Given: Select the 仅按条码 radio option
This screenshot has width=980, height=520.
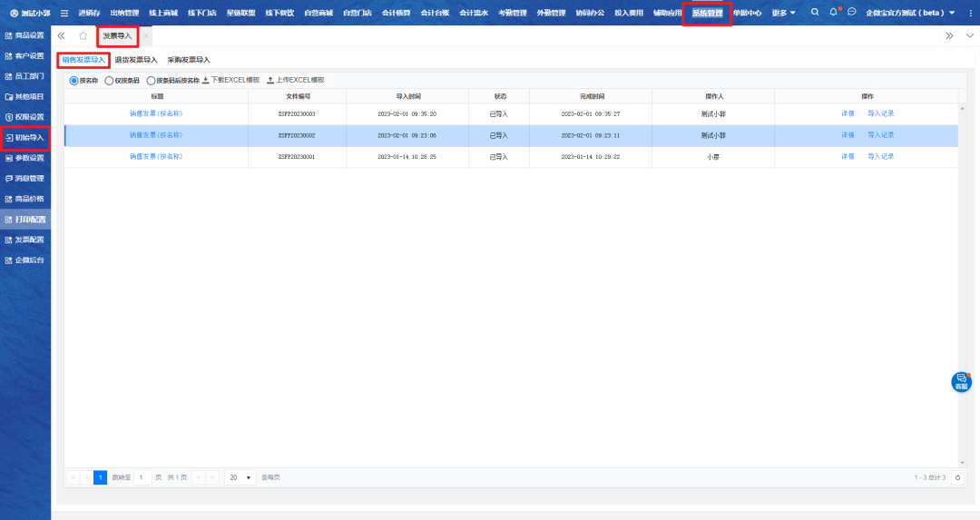Looking at the screenshot, I should point(109,81).
